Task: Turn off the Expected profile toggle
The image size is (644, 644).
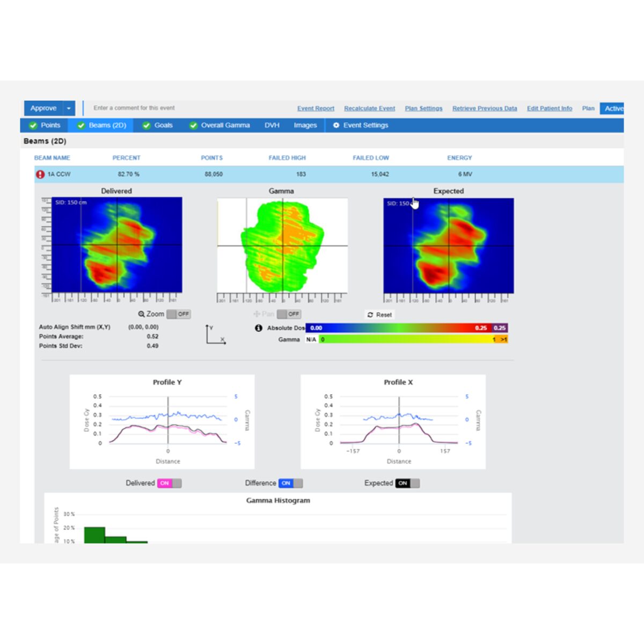Action: [x=408, y=483]
